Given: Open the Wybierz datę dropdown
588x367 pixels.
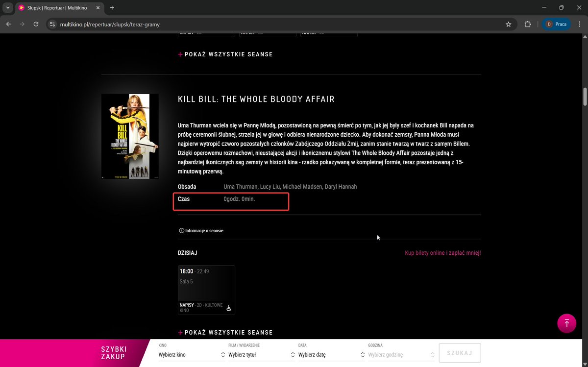Looking at the screenshot, I should pos(332,354).
